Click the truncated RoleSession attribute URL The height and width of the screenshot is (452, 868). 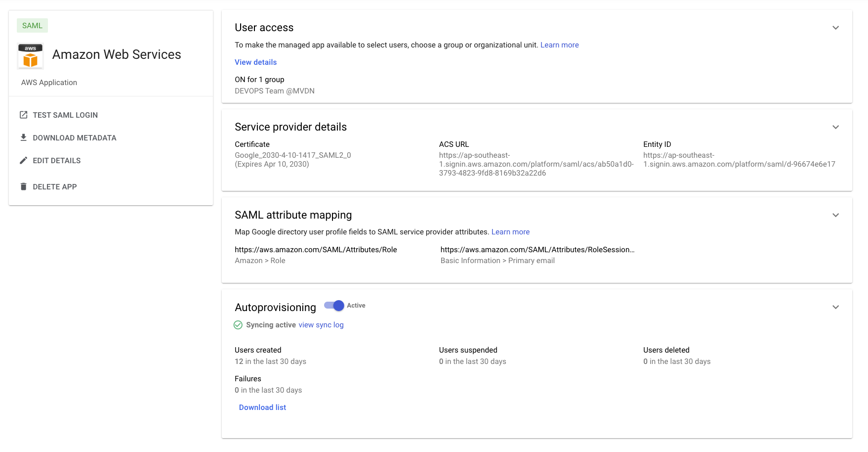pyautogui.click(x=537, y=250)
